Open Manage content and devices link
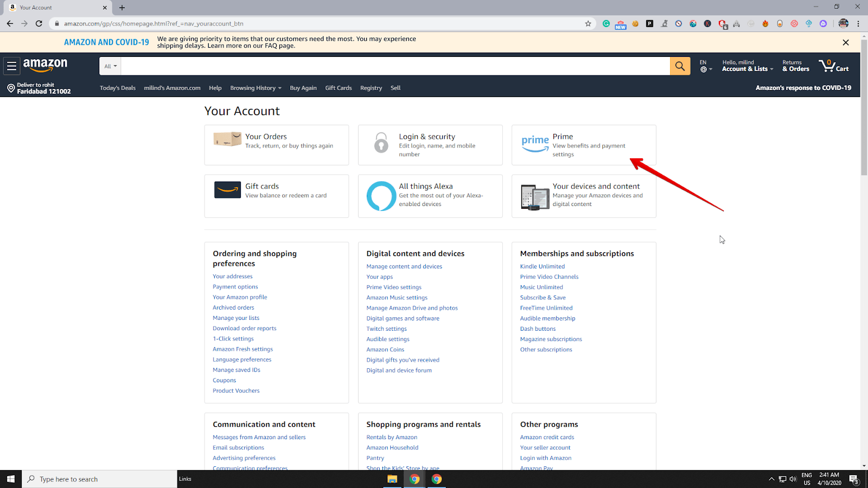 click(404, 266)
